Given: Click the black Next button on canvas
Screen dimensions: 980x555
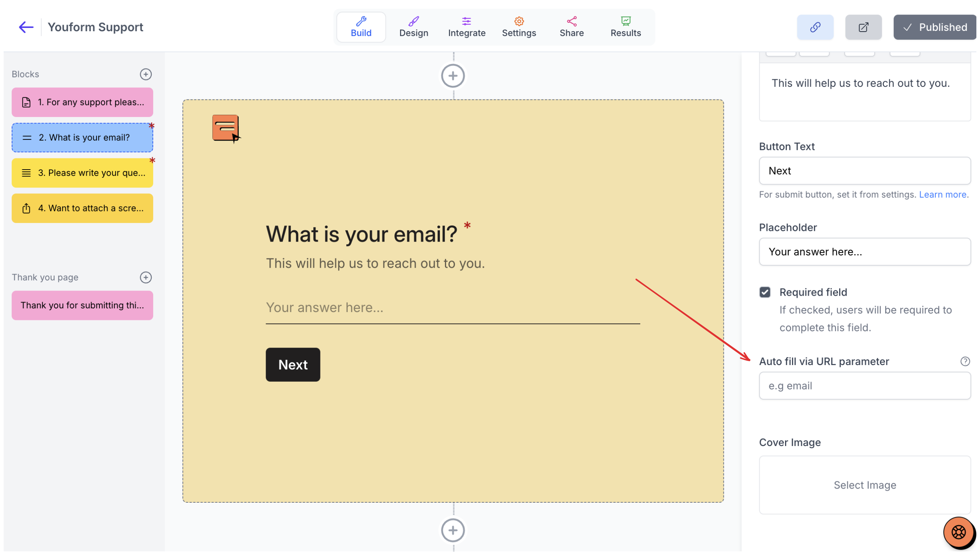Looking at the screenshot, I should [293, 365].
